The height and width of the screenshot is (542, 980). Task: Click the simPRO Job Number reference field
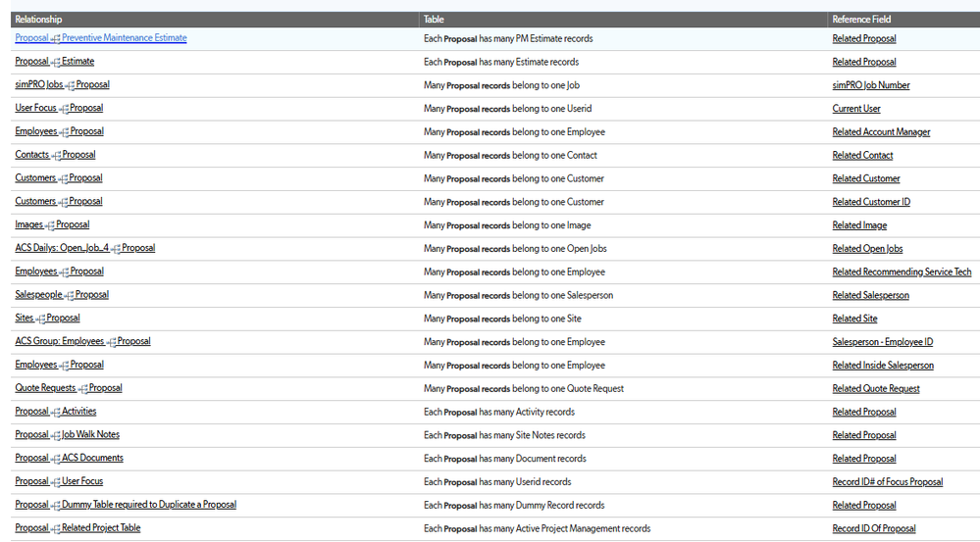pyautogui.click(x=870, y=85)
